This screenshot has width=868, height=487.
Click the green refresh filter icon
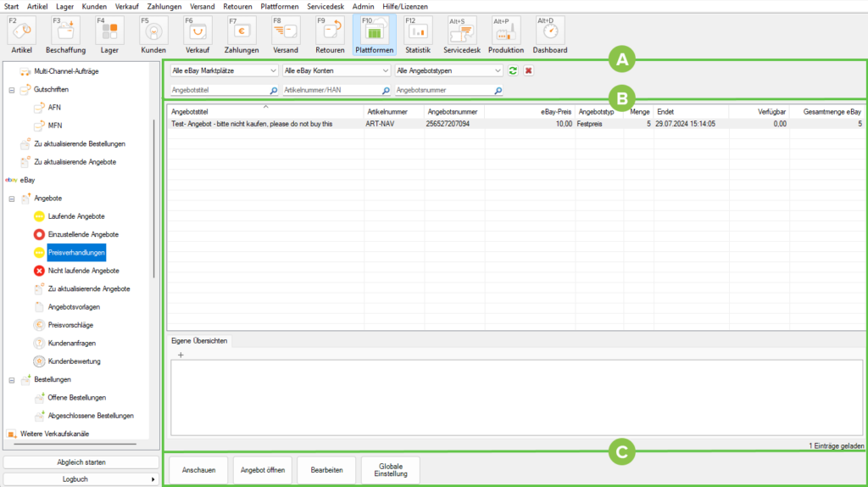(x=513, y=70)
